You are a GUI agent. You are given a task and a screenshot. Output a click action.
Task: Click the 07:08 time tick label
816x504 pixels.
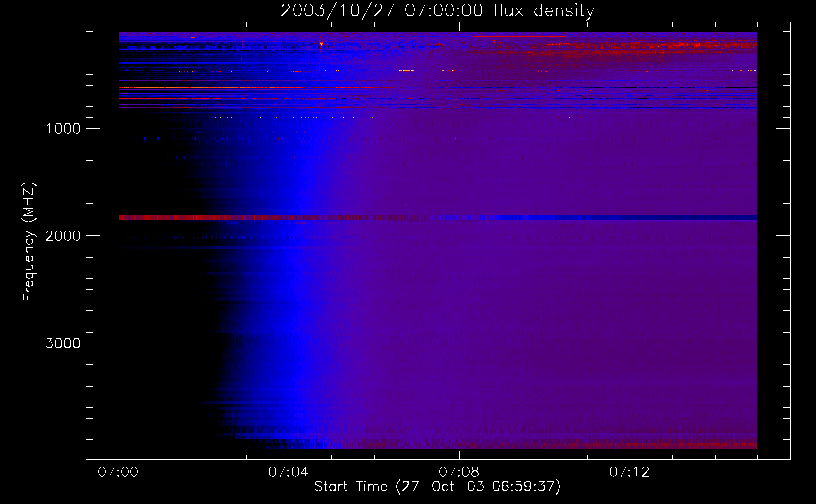pyautogui.click(x=459, y=472)
